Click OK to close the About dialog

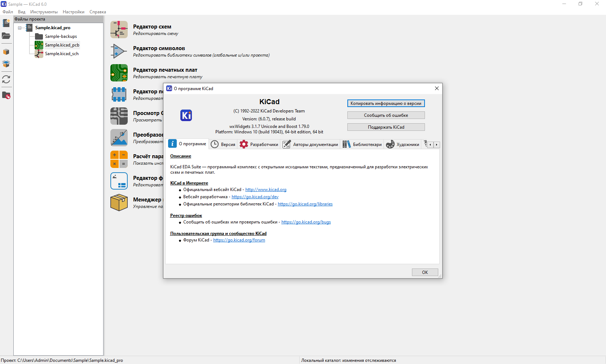pyautogui.click(x=425, y=272)
